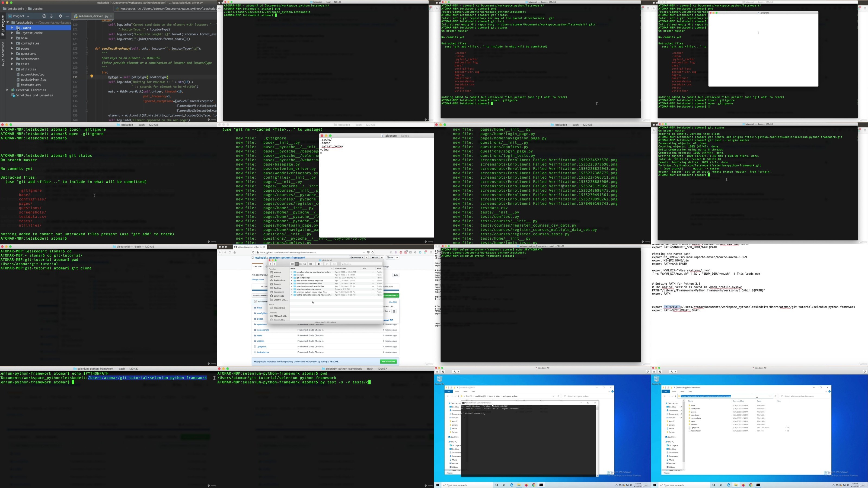The image size is (868, 488).
Task: Expand the configfiles folder in PyCharm tree
Action: 12,43
